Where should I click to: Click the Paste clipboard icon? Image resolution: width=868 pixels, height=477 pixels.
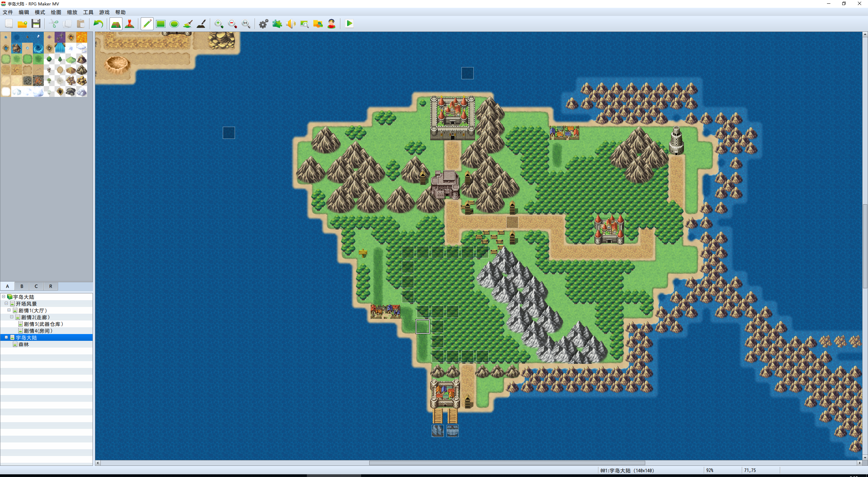81,24
